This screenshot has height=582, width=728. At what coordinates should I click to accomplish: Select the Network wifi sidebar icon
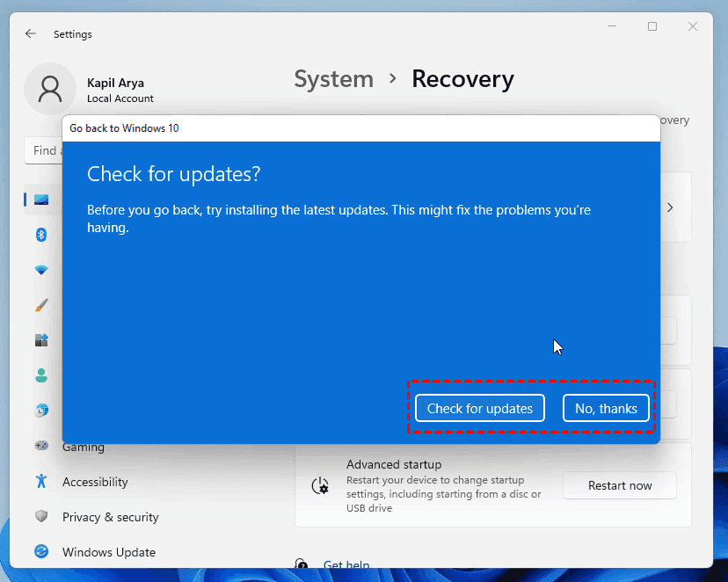pos(41,270)
